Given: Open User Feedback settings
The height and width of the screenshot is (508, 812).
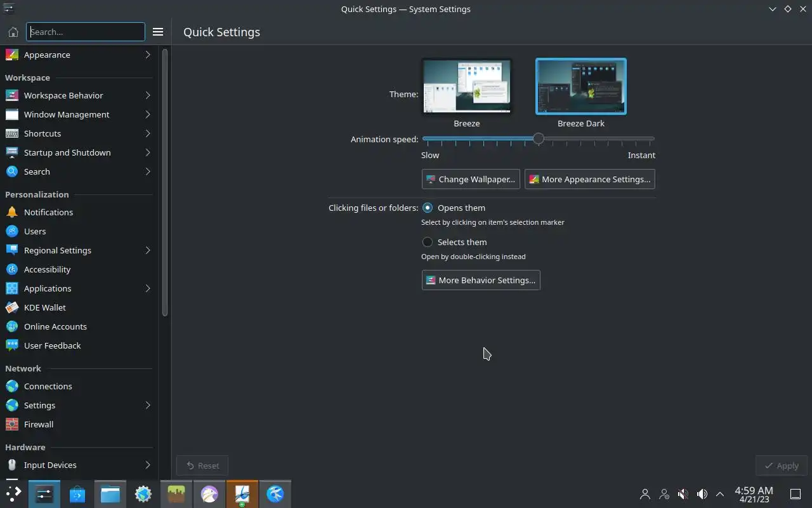Looking at the screenshot, I should click(79, 345).
